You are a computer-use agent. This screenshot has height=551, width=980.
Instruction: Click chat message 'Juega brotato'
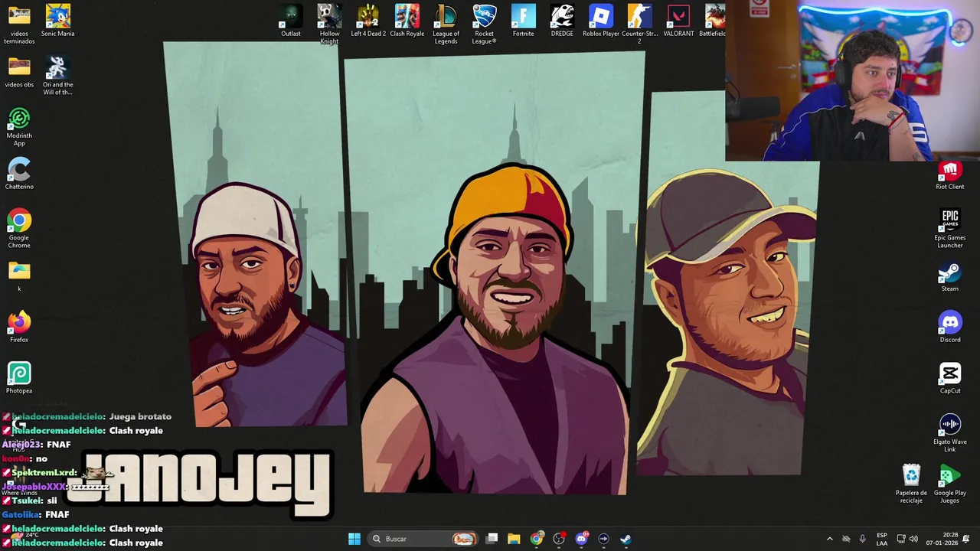140,416
